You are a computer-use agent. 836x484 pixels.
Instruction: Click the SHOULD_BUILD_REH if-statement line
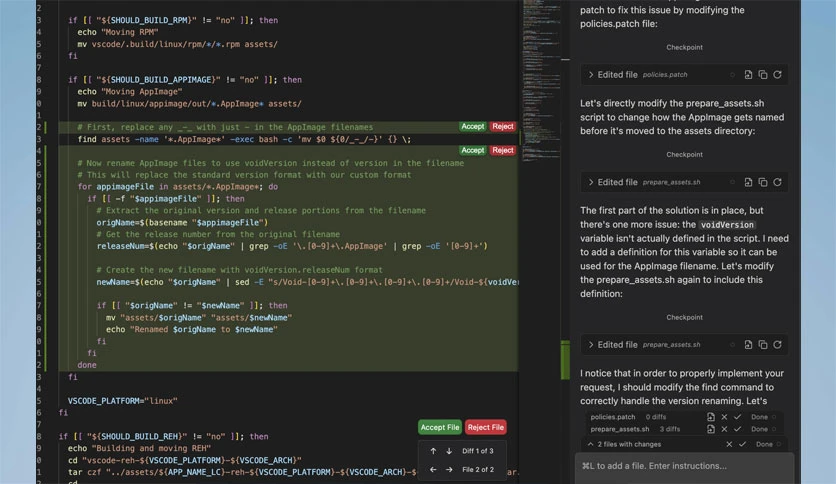click(164, 437)
